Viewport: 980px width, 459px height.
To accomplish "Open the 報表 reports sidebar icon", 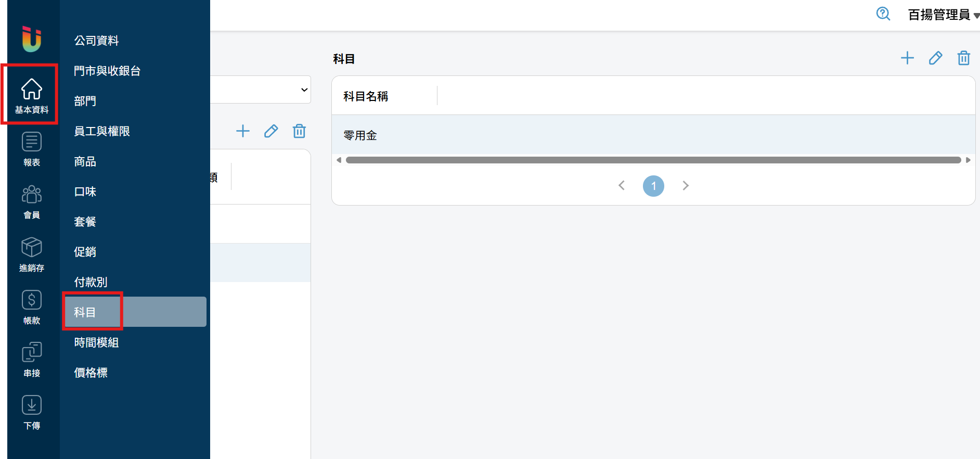I will (32, 148).
